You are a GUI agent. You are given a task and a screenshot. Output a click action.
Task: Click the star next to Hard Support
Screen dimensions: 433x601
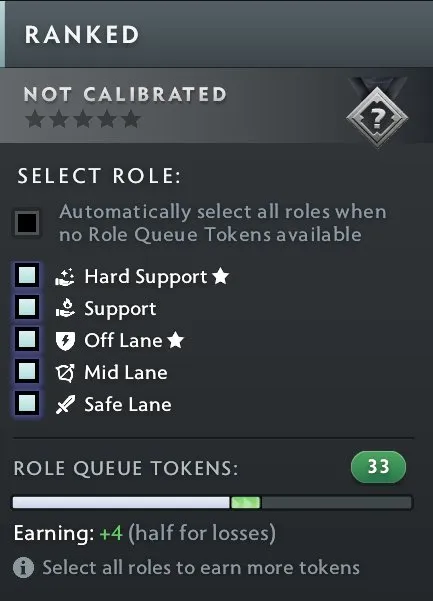point(221,276)
